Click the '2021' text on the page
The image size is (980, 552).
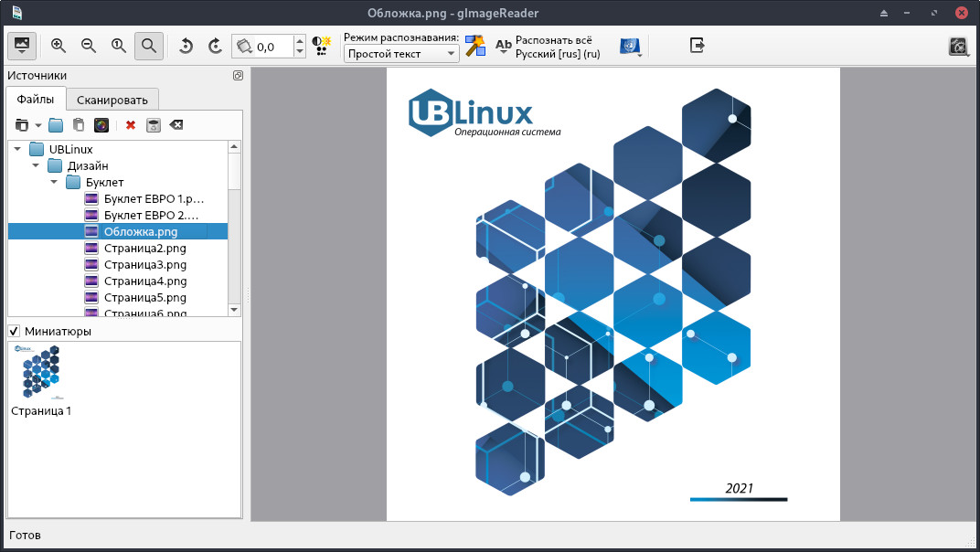tap(740, 488)
